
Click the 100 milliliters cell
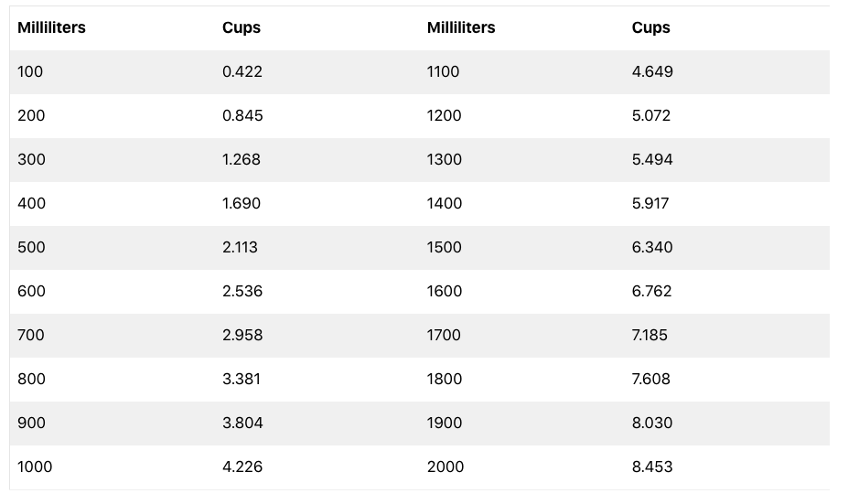(30, 71)
